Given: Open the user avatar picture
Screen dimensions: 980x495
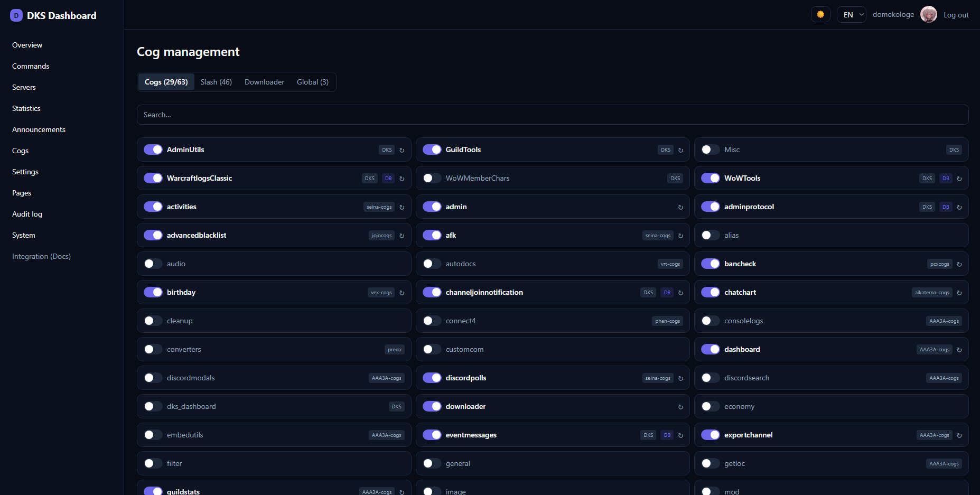Looking at the screenshot, I should (928, 14).
